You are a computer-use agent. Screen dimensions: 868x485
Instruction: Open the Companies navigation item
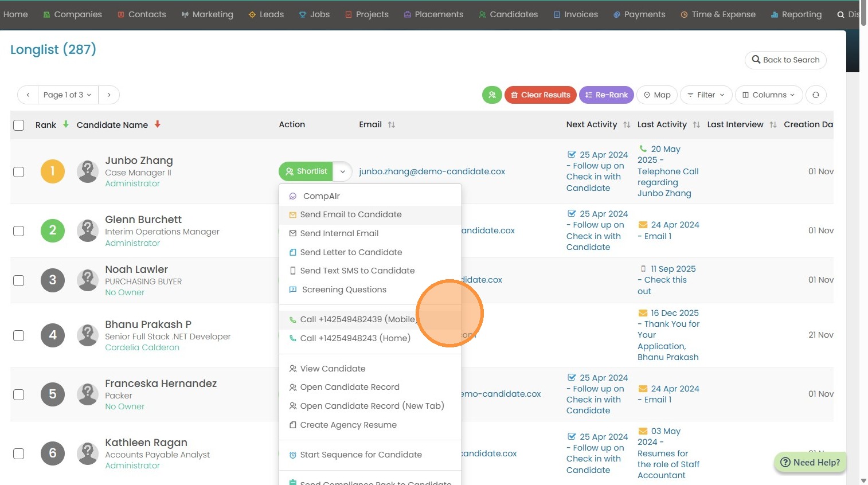tap(73, 14)
